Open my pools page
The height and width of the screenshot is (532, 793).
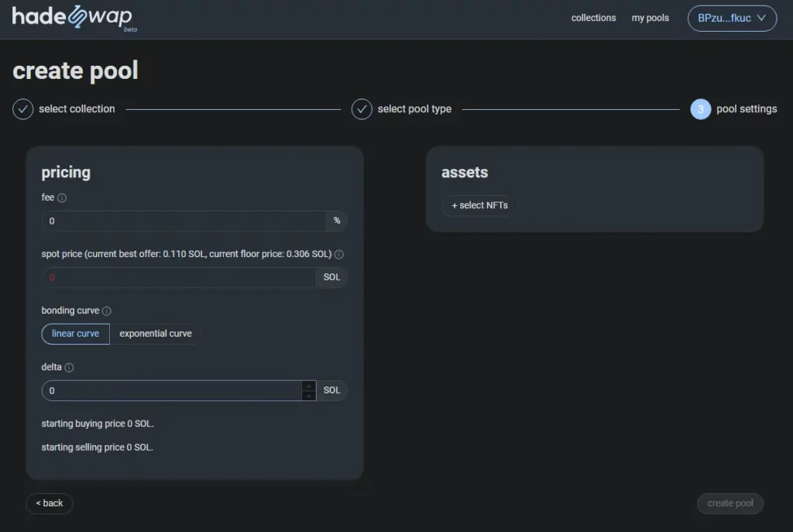tap(650, 18)
